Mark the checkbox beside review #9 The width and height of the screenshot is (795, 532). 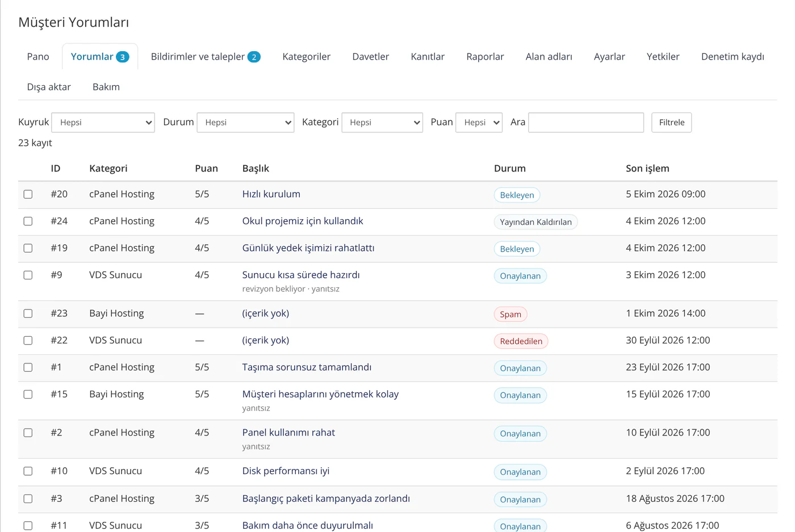28,275
